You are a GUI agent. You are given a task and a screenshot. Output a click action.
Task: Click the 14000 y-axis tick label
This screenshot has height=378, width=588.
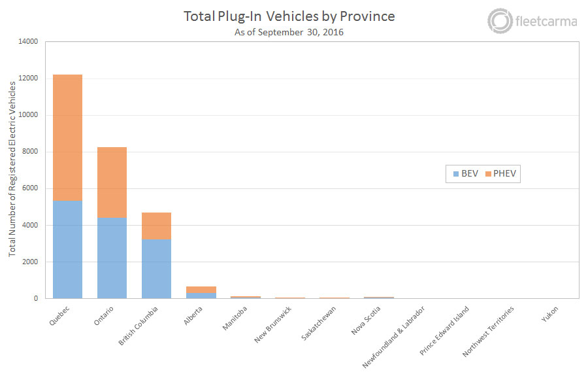point(27,42)
